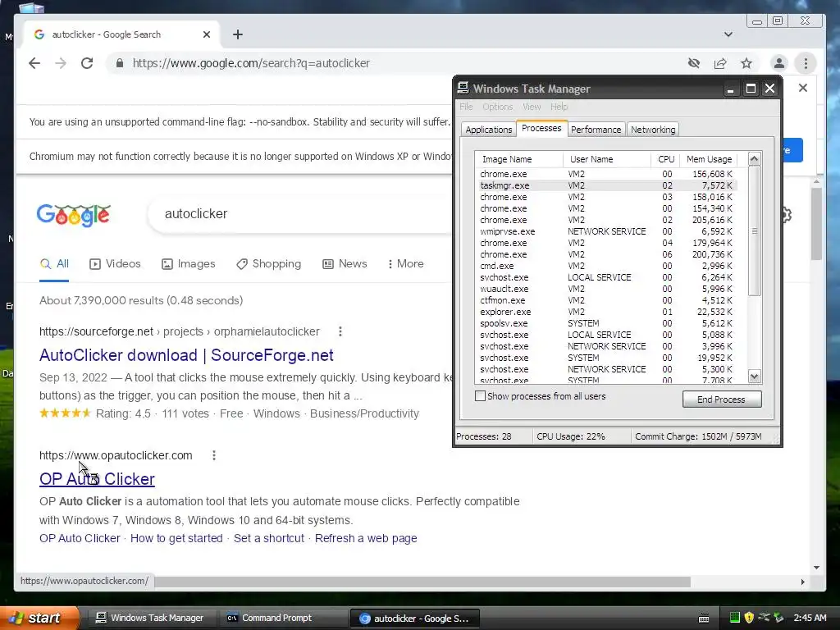Dismiss the unsupported flag warning bar
Image resolution: width=840 pixels, height=630 pixels.
point(802,88)
